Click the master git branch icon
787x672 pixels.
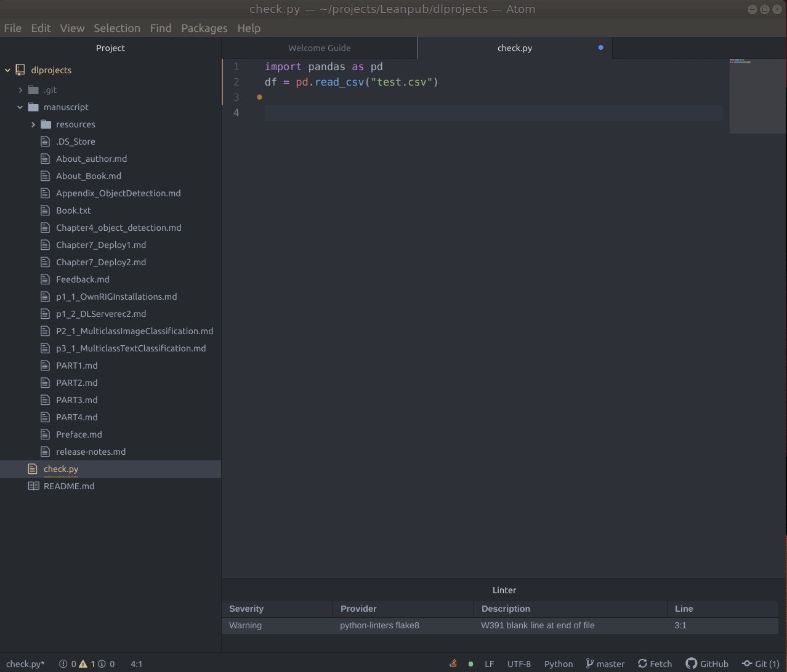pos(589,663)
